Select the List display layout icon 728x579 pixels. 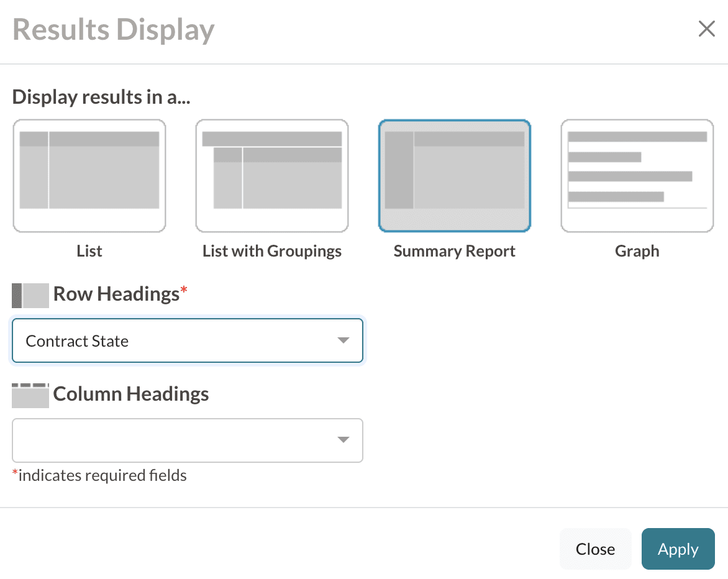click(89, 176)
